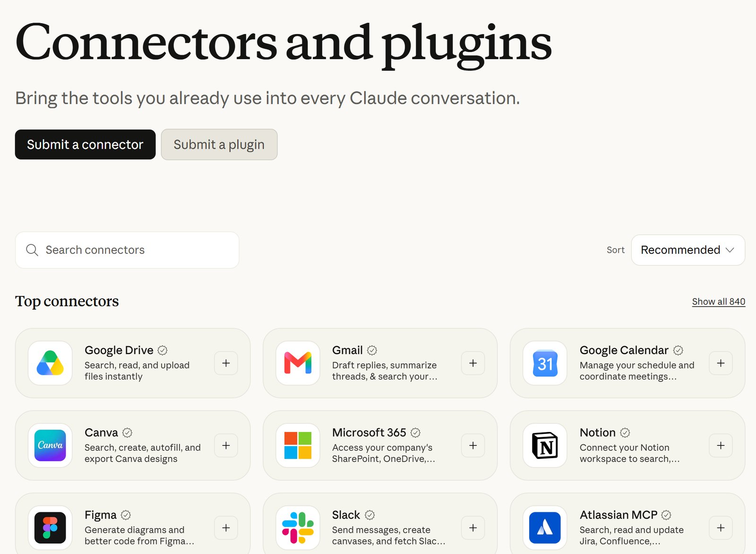Open the Microsoft 365 connector title
Screen dimensions: 756x554
(369, 433)
